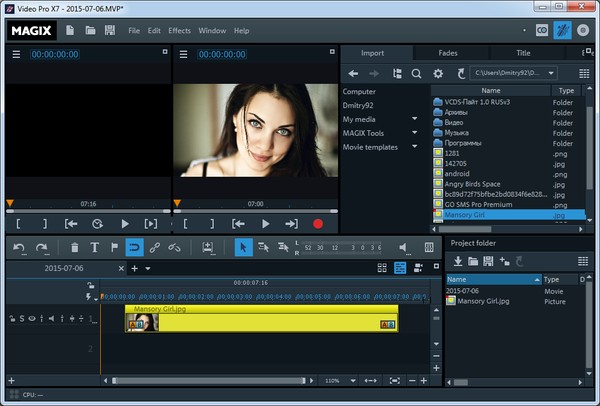This screenshot has width=600, height=406.
Task: Open the Title editor T icon
Action: click(95, 248)
